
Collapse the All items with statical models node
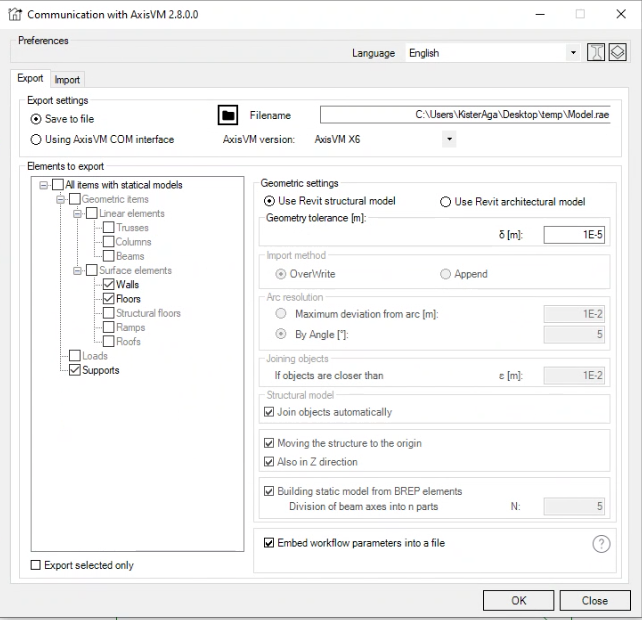point(43,185)
